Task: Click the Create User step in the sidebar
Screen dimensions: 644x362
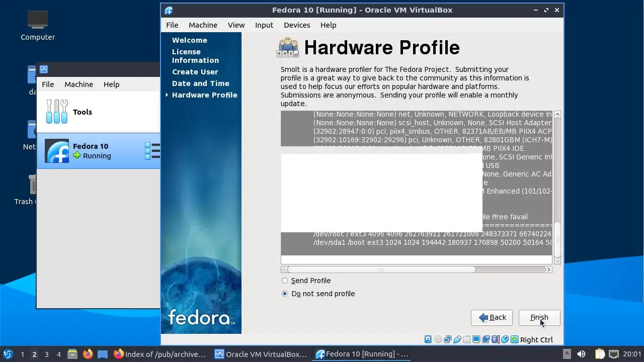Action: (x=195, y=72)
